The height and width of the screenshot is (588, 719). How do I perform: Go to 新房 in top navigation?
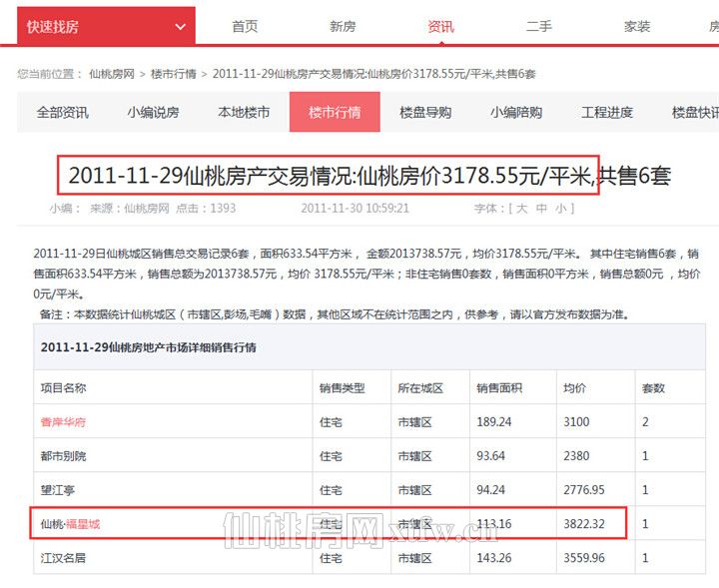click(343, 27)
